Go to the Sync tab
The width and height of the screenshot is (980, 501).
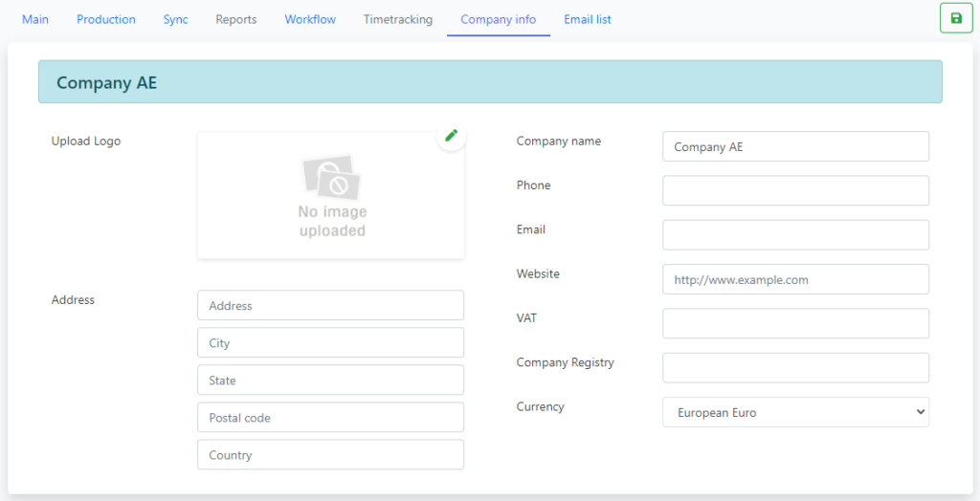tap(175, 19)
